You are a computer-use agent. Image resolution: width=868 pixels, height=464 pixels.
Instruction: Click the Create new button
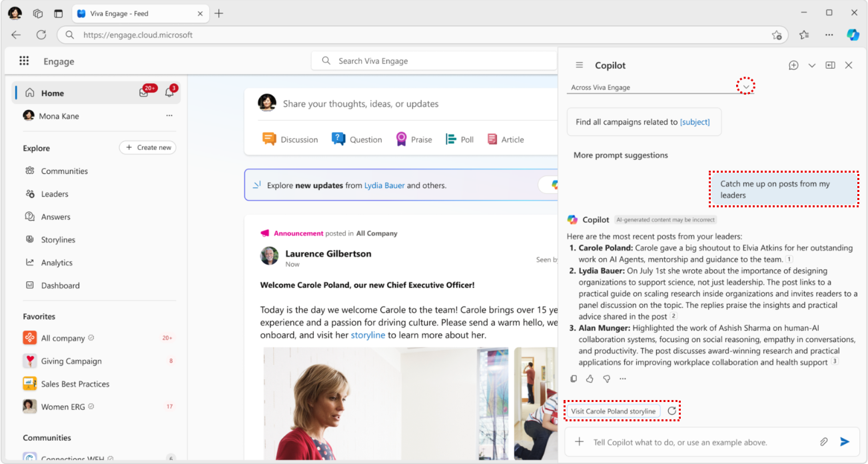[147, 147]
